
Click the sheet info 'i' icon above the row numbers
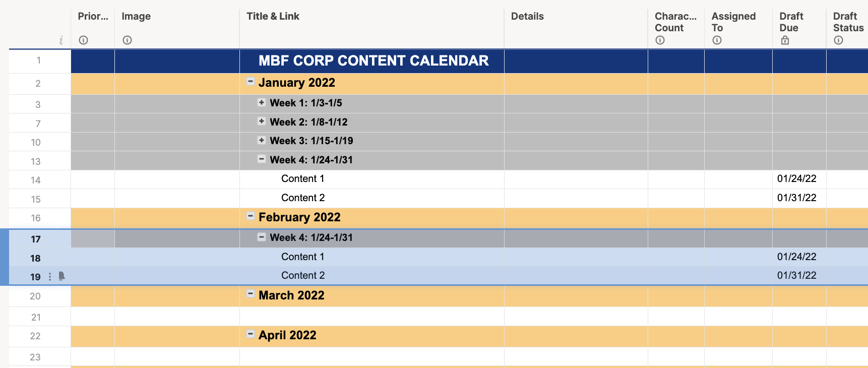pos(61,41)
